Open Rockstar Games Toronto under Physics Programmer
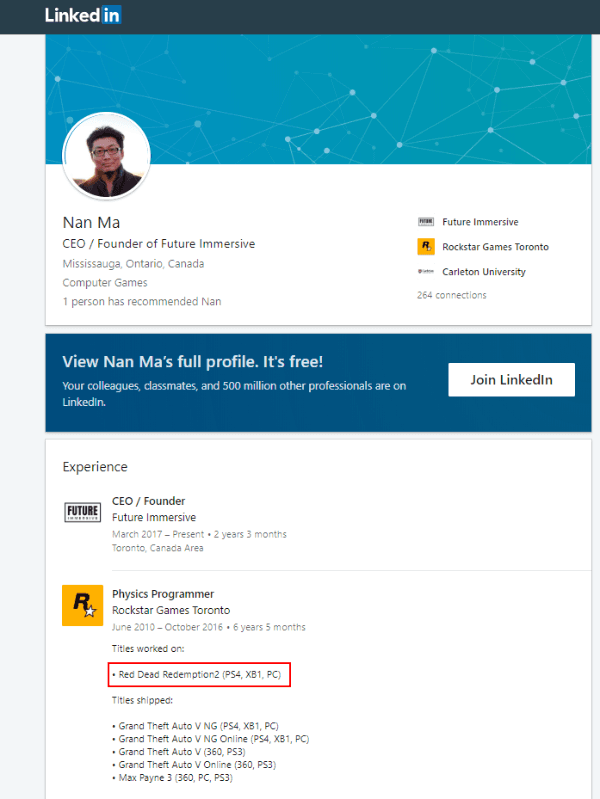The width and height of the screenshot is (600, 799). point(170,610)
